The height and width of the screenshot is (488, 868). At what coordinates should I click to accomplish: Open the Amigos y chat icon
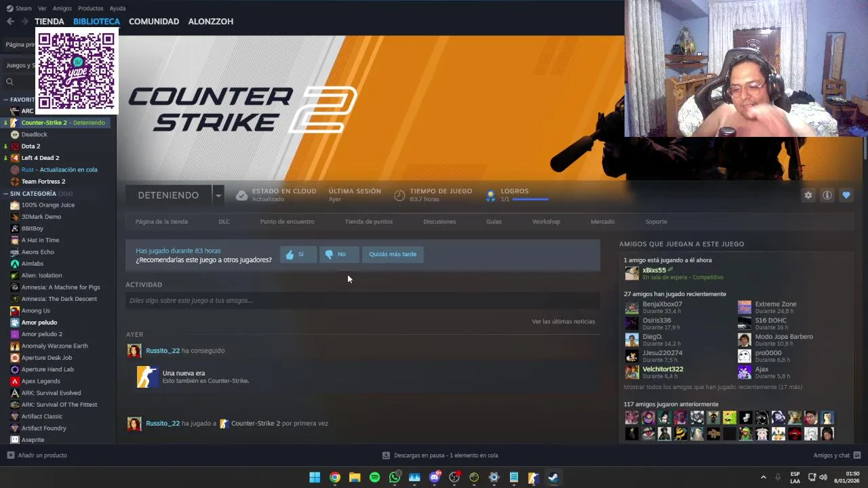tap(857, 455)
